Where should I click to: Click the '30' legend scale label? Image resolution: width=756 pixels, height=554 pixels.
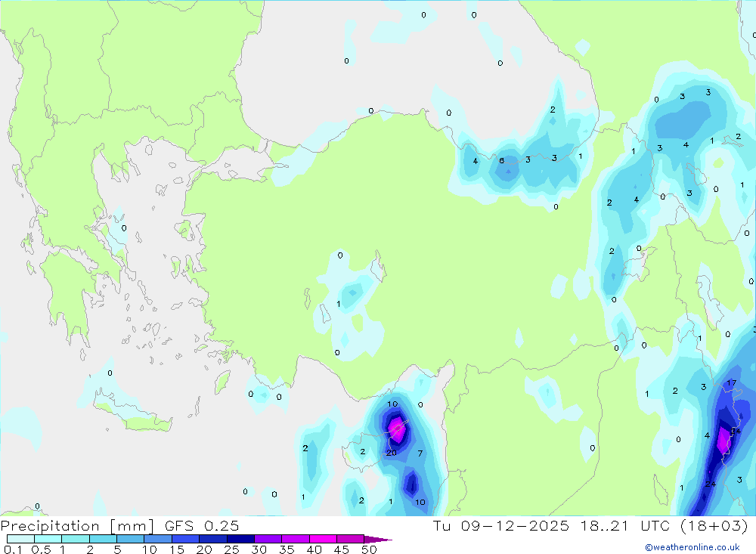click(x=259, y=549)
